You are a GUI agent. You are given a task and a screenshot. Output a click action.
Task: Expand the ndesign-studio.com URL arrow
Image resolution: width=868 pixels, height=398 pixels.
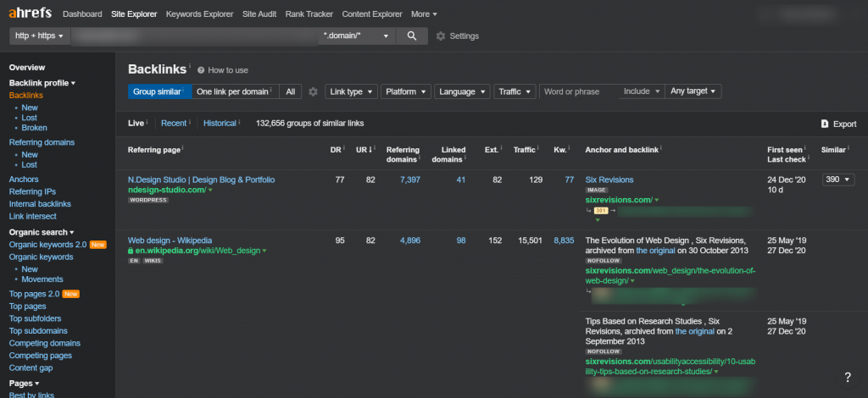click(x=210, y=191)
